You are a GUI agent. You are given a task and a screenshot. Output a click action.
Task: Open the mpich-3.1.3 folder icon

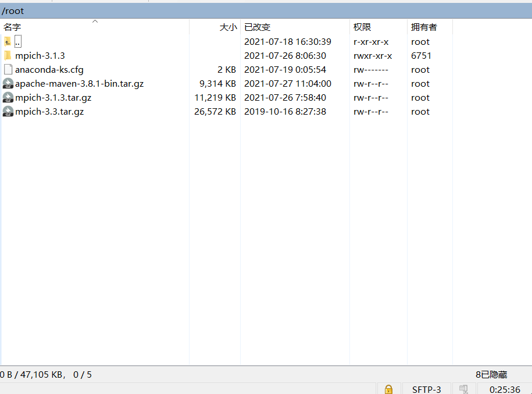(8, 55)
